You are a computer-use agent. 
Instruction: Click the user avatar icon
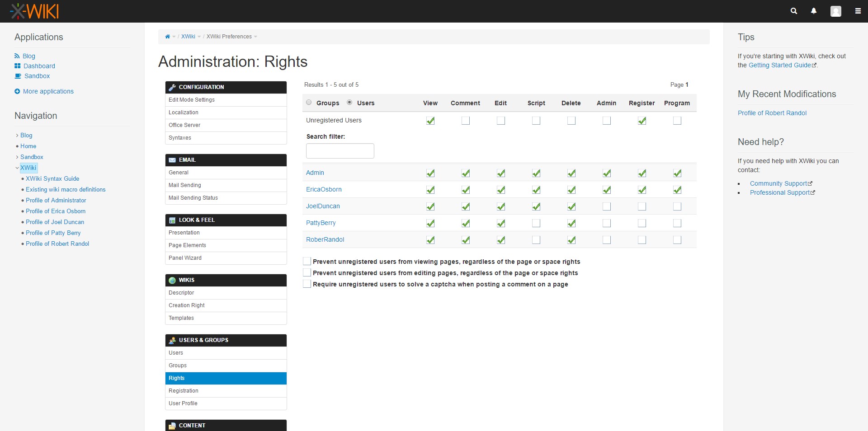point(835,11)
